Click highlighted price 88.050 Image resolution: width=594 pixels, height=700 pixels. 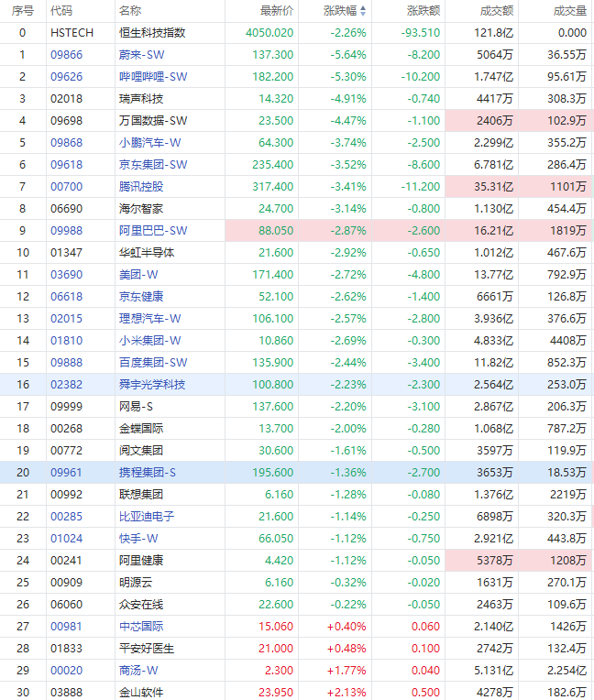click(x=262, y=230)
